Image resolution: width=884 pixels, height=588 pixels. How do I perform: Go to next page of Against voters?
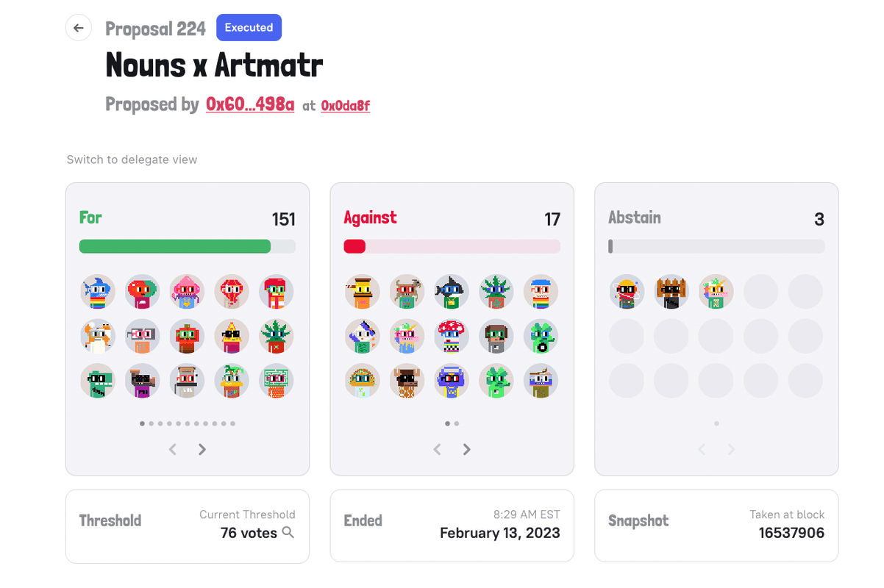click(466, 449)
